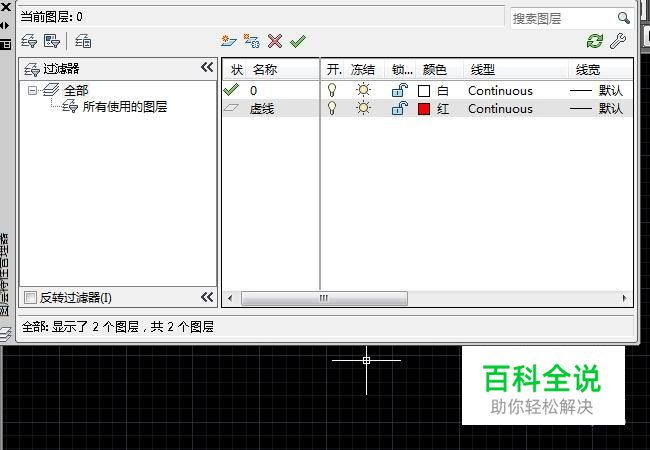Image resolution: width=650 pixels, height=450 pixels.
Task: Open the palette properties menu icon
Action: coord(6,44)
